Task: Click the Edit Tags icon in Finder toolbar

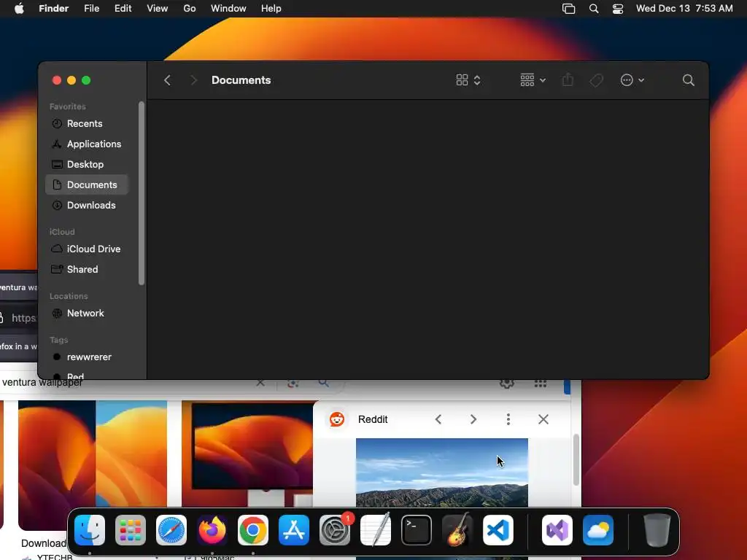Action: (596, 80)
